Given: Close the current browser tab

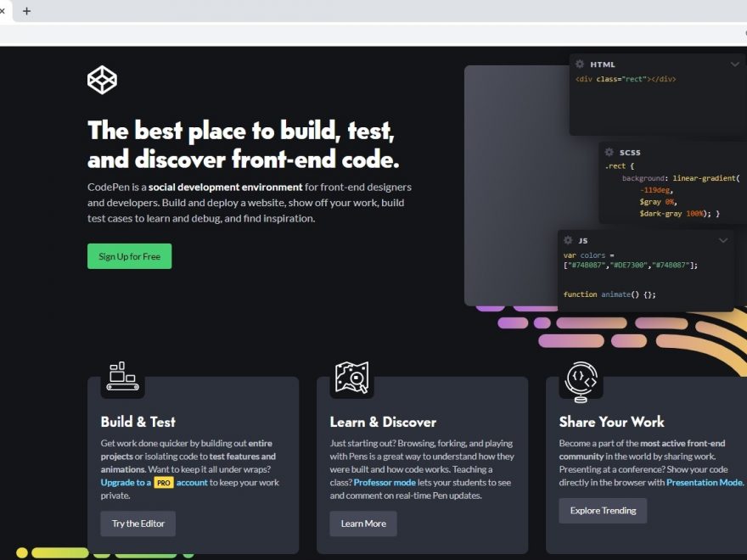Looking at the screenshot, I should click(x=3, y=11).
